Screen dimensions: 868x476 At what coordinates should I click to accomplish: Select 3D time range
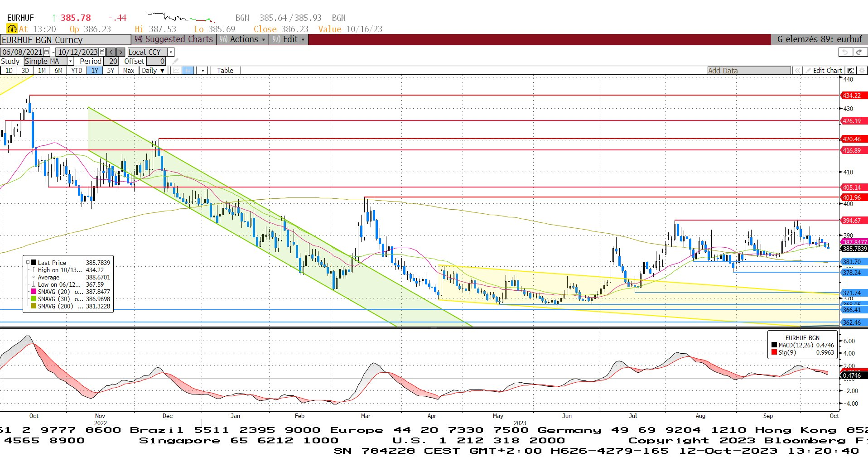click(x=25, y=70)
